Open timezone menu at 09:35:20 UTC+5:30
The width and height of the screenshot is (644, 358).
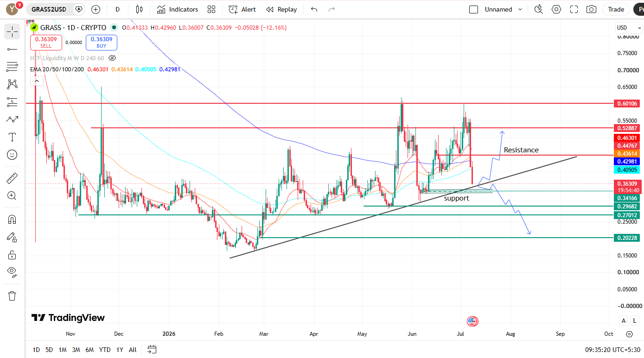pos(612,350)
